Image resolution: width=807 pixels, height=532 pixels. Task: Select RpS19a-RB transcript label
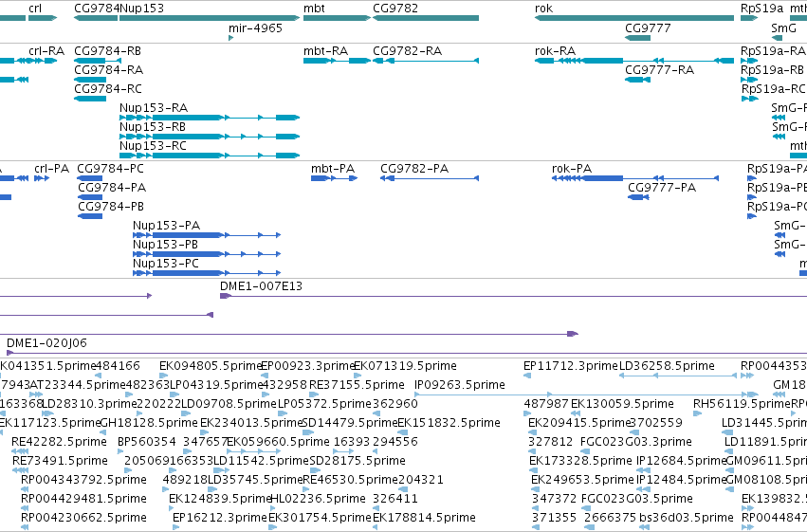coord(772,70)
